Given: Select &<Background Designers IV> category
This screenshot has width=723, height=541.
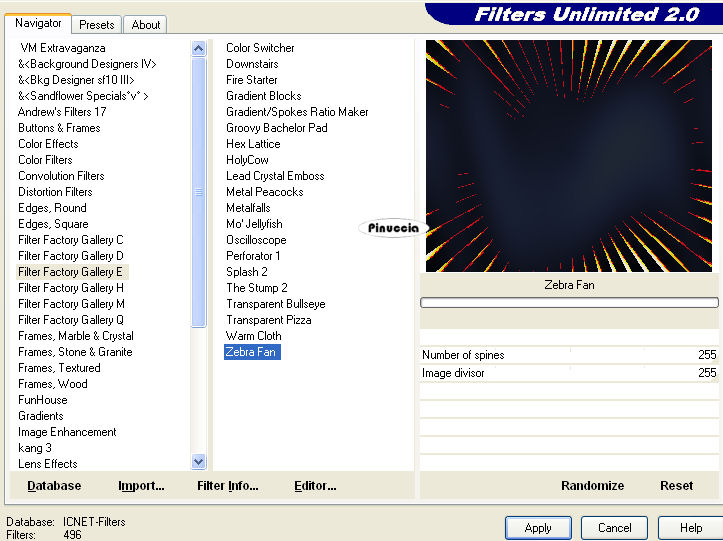Looking at the screenshot, I should click(x=87, y=64).
